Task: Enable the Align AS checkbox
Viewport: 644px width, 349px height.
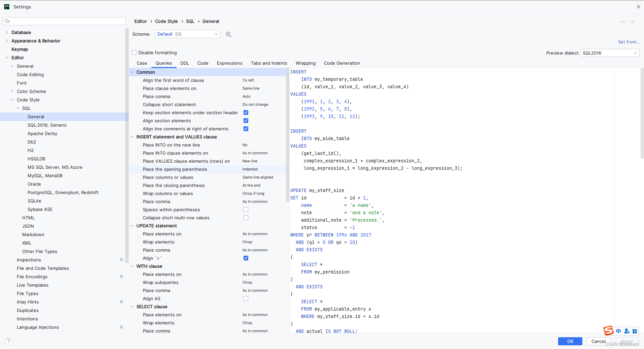Action: [x=246, y=298]
